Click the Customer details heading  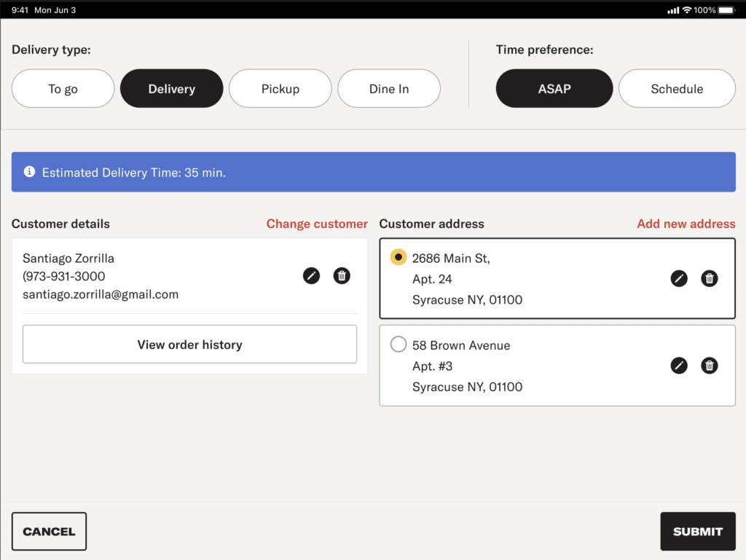click(60, 224)
